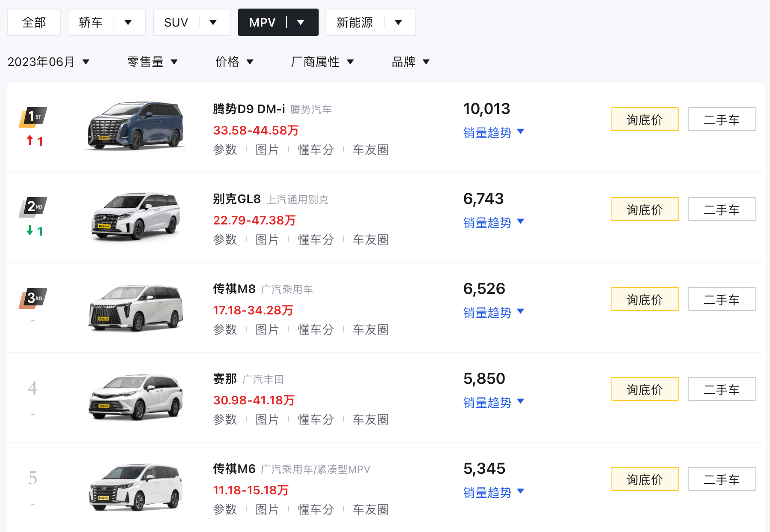Select the MPV category tab
770x532 pixels.
point(262,22)
